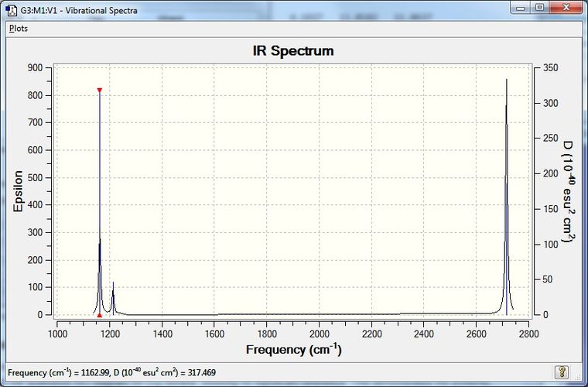Click the IR Spectrum plot title
588x387 pixels.
tap(293, 51)
